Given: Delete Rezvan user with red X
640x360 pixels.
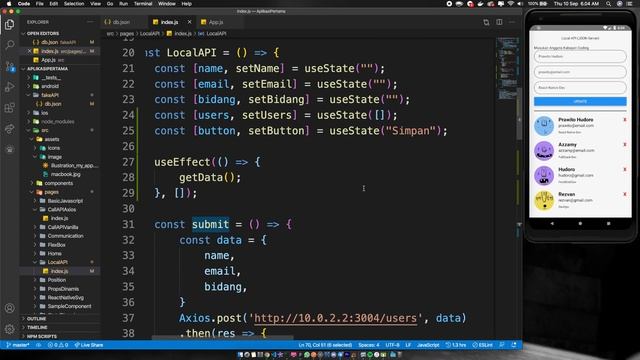Looking at the screenshot, I should tap(625, 194).
